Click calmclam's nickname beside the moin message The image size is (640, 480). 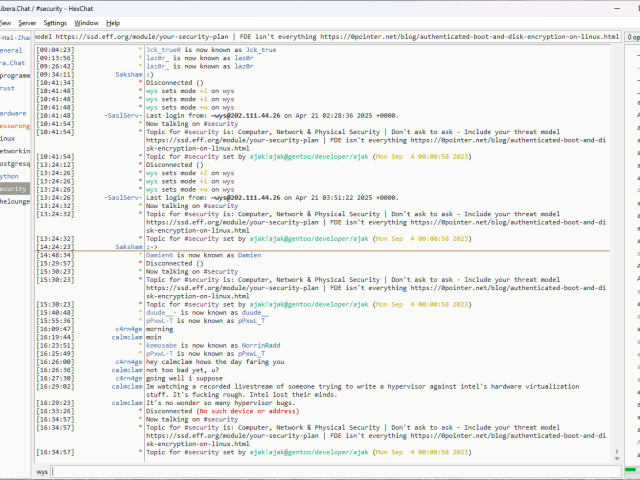click(x=126, y=337)
